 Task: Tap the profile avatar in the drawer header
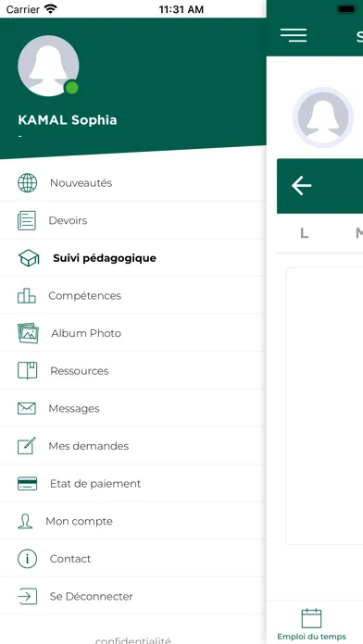pyautogui.click(x=48, y=66)
